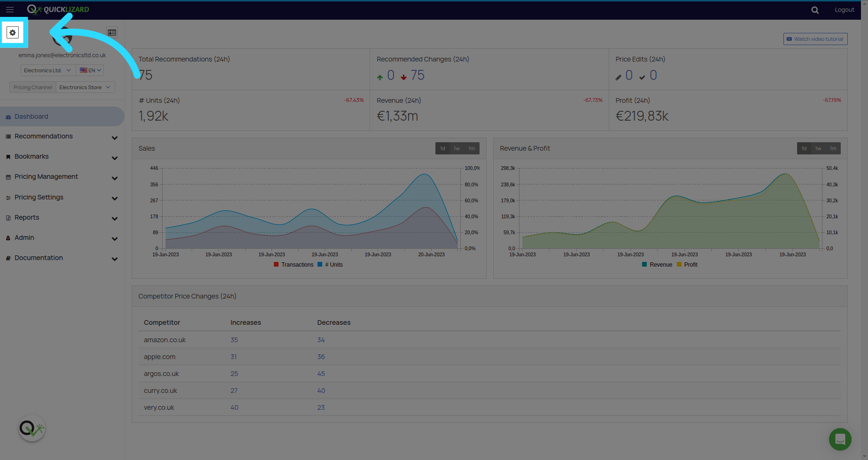Viewport: 868px width, 460px height.
Task: Click the search magnifier icon
Action: point(815,10)
